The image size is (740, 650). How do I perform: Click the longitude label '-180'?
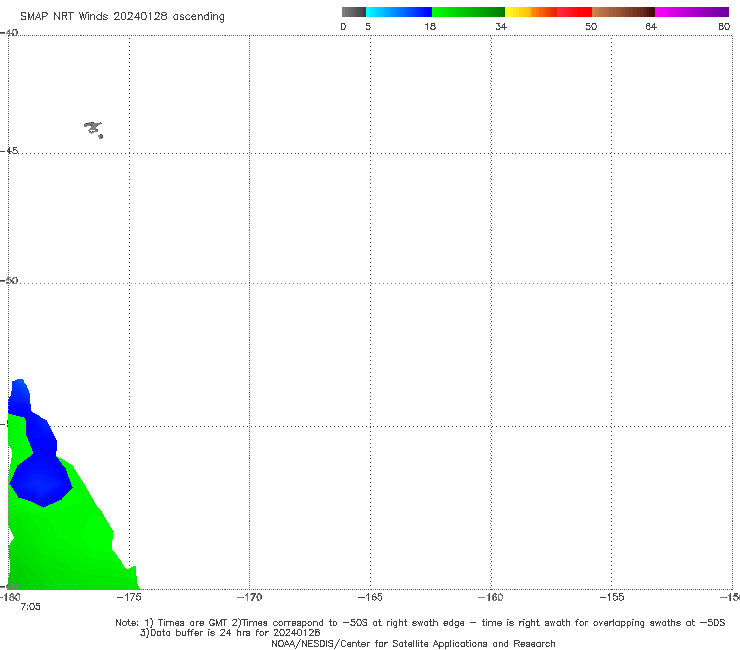coord(10,597)
